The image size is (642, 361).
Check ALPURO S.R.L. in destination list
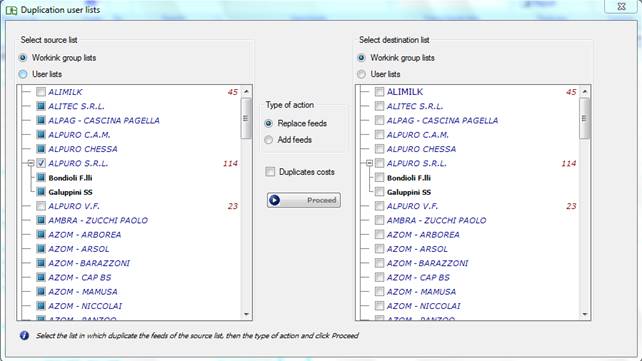379,163
